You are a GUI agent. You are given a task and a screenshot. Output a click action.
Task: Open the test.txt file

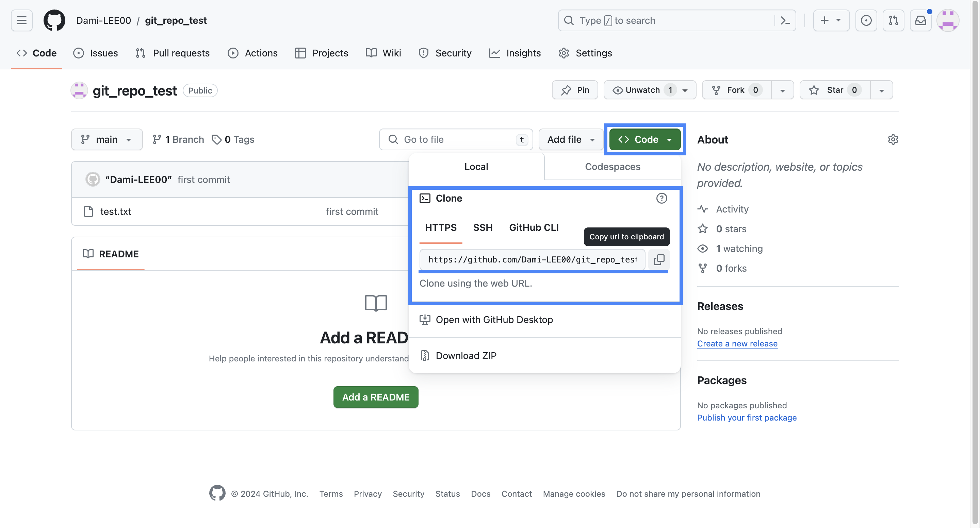(116, 211)
